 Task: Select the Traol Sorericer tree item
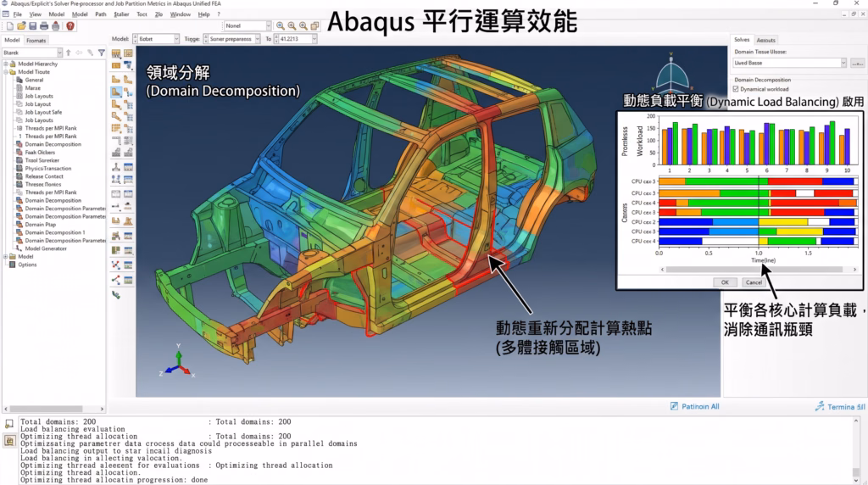coord(42,160)
